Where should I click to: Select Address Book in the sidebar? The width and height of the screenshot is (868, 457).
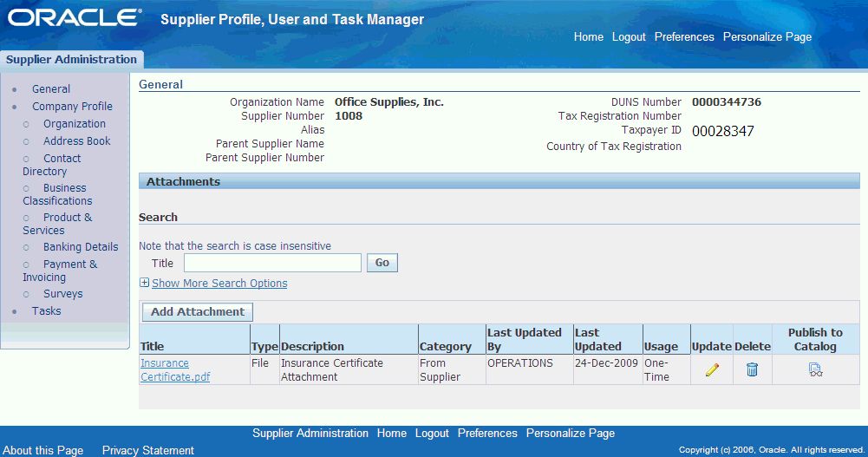(77, 141)
